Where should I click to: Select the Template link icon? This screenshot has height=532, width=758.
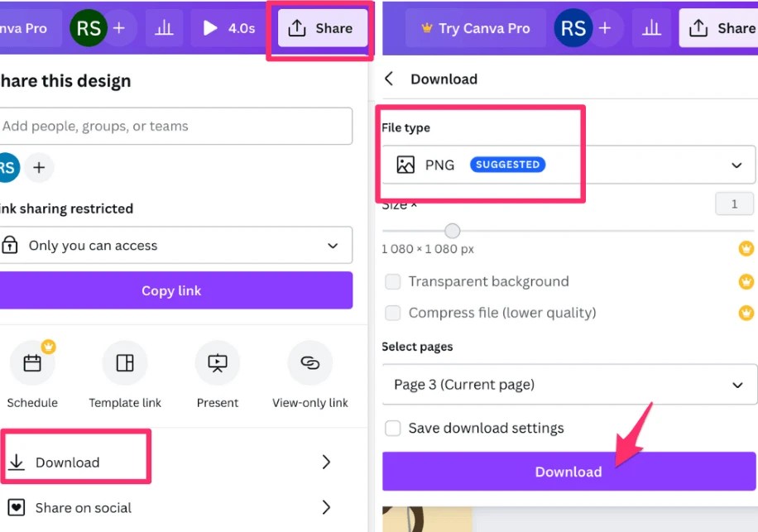pos(125,362)
